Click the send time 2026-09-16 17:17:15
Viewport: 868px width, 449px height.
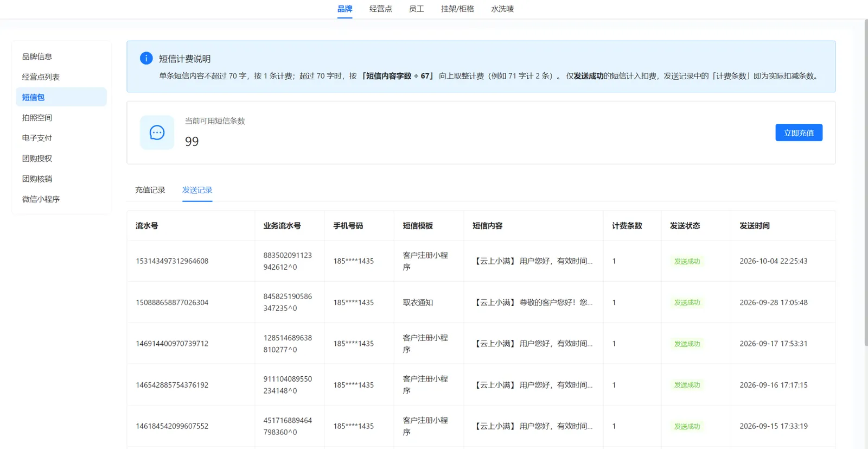tap(774, 385)
